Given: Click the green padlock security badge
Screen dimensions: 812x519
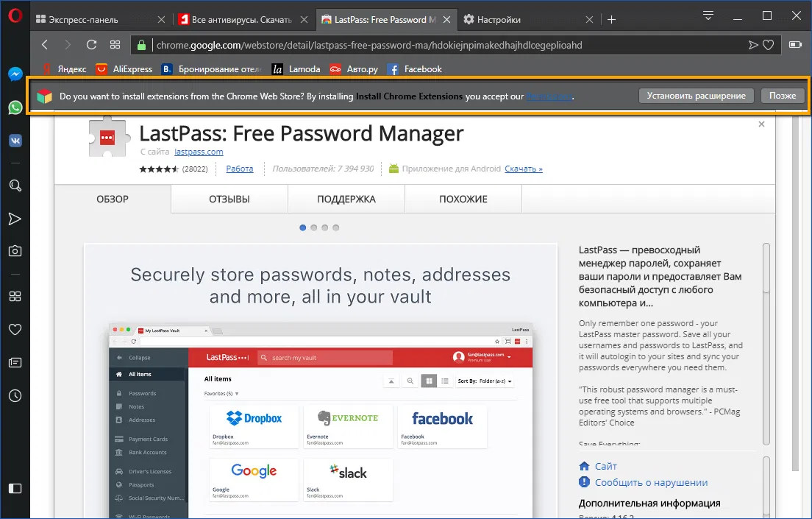Looking at the screenshot, I should pyautogui.click(x=141, y=45).
